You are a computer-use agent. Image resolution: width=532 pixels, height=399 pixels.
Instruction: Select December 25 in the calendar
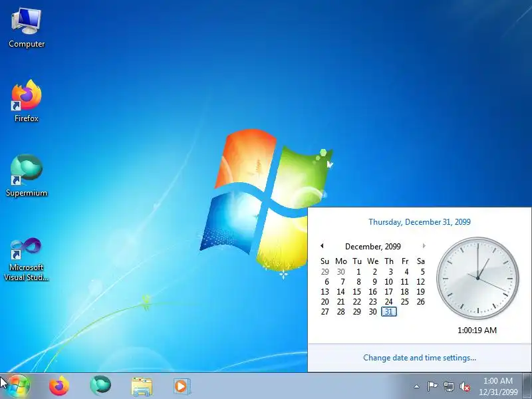pyautogui.click(x=404, y=302)
